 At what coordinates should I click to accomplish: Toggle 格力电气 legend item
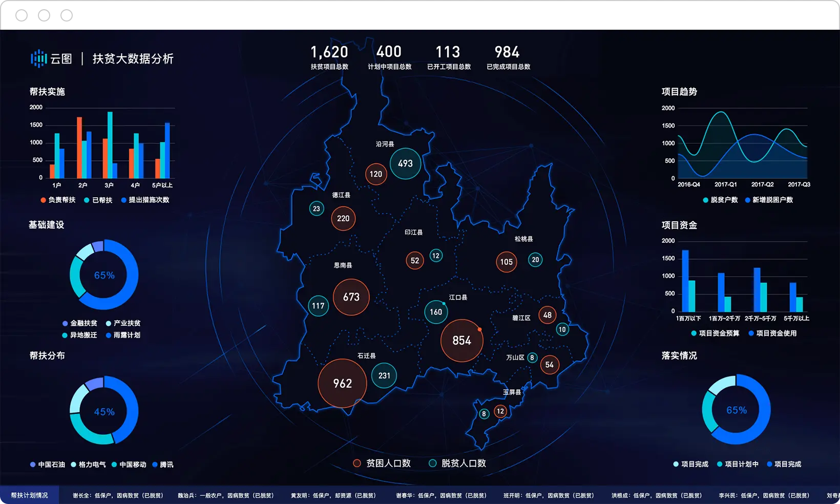pyautogui.click(x=88, y=465)
